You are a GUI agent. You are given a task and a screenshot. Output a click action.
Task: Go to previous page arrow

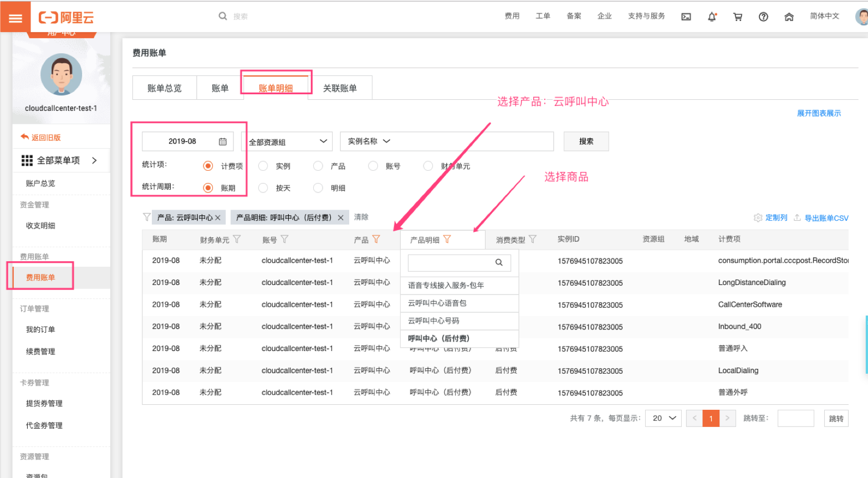[x=695, y=418]
